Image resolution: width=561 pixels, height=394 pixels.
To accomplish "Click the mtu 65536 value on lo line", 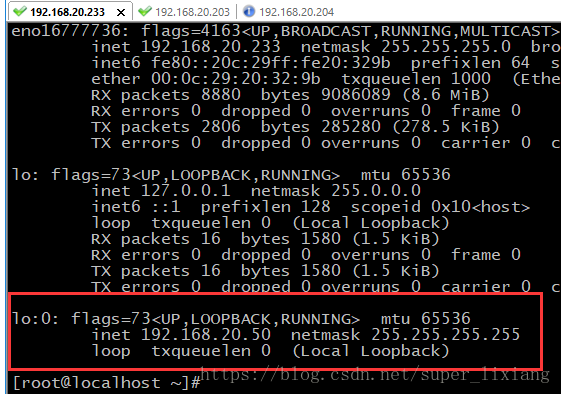I will coord(425,175).
